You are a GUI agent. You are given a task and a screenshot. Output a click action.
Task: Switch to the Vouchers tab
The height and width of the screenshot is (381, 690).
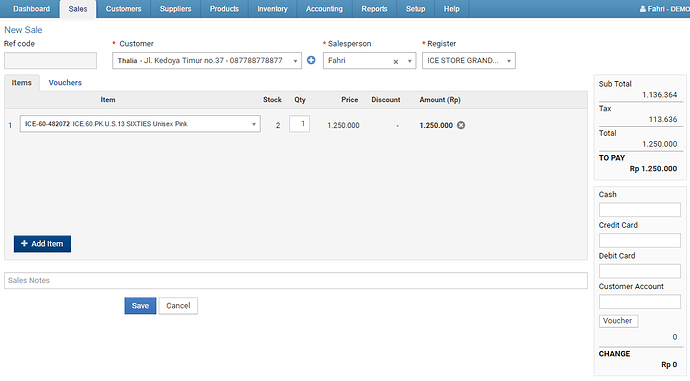65,82
